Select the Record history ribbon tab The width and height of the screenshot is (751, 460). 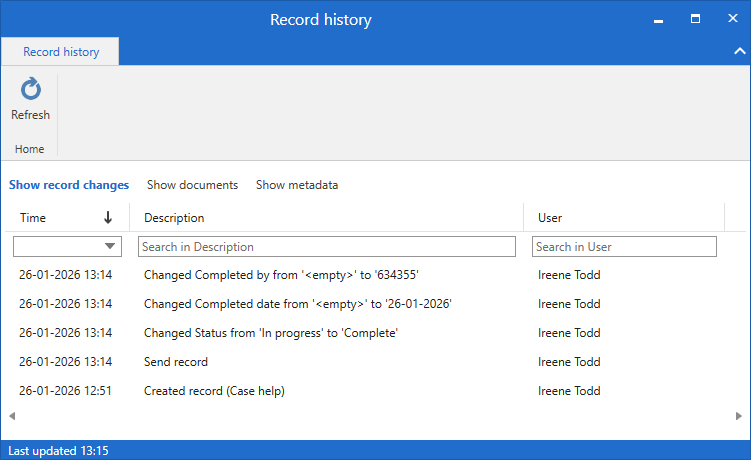pyautogui.click(x=61, y=52)
